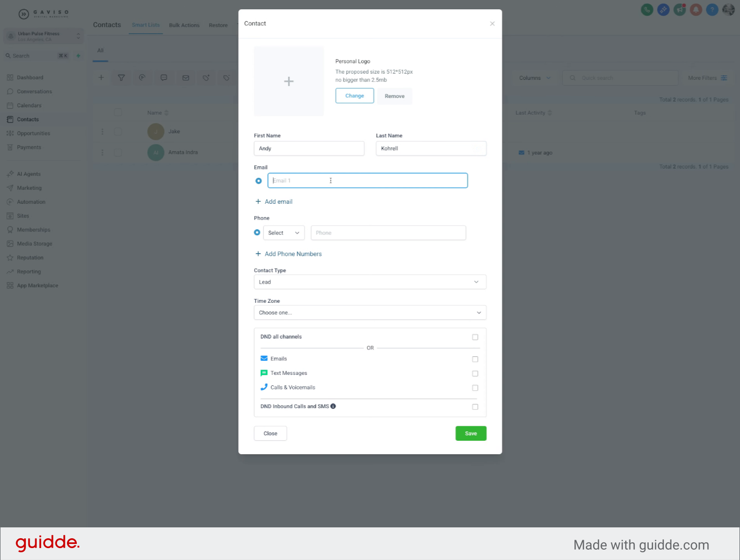
Task: Sort by the Last Activity column
Action: pyautogui.click(x=533, y=113)
